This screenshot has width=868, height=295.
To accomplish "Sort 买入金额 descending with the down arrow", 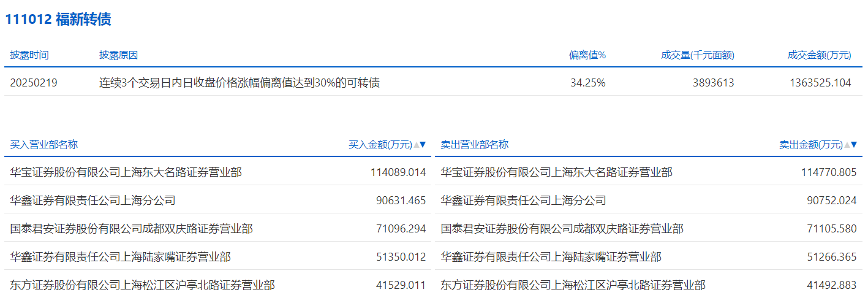I will (x=423, y=145).
